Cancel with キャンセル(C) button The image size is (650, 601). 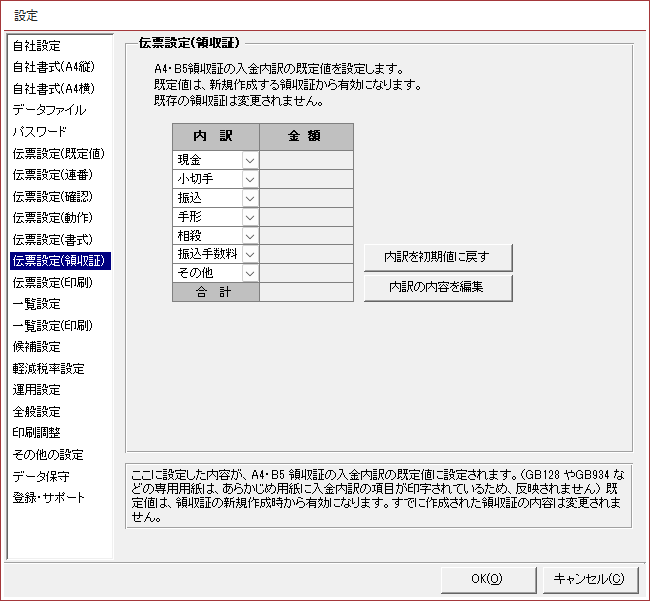tap(590, 579)
